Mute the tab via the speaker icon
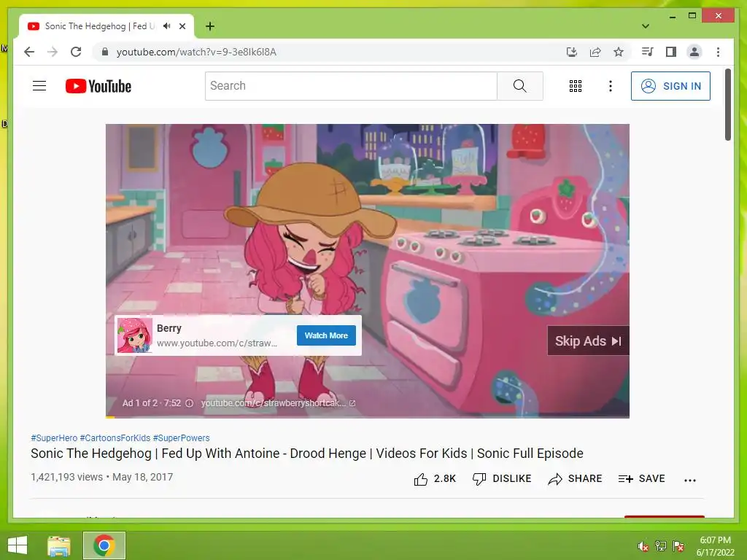747x560 pixels. (166, 26)
